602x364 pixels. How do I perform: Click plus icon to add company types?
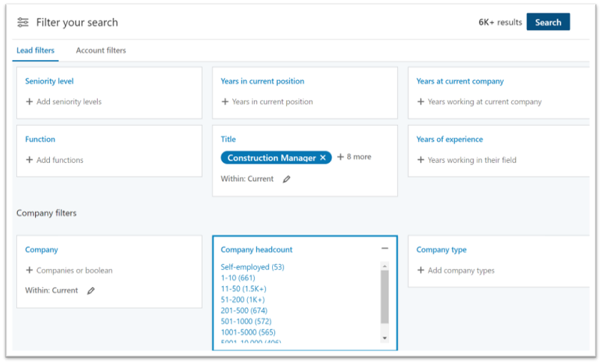(421, 271)
